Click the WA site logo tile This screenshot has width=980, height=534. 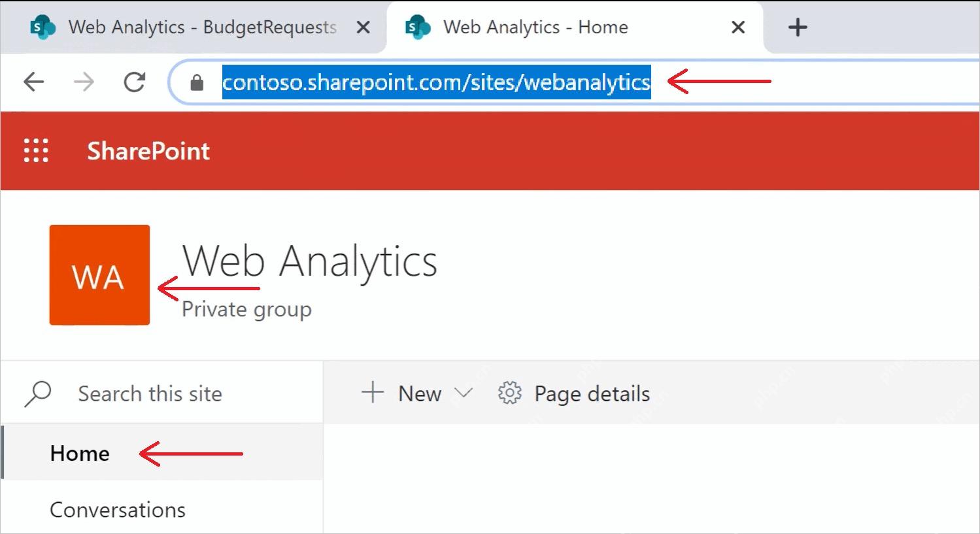pyautogui.click(x=99, y=275)
